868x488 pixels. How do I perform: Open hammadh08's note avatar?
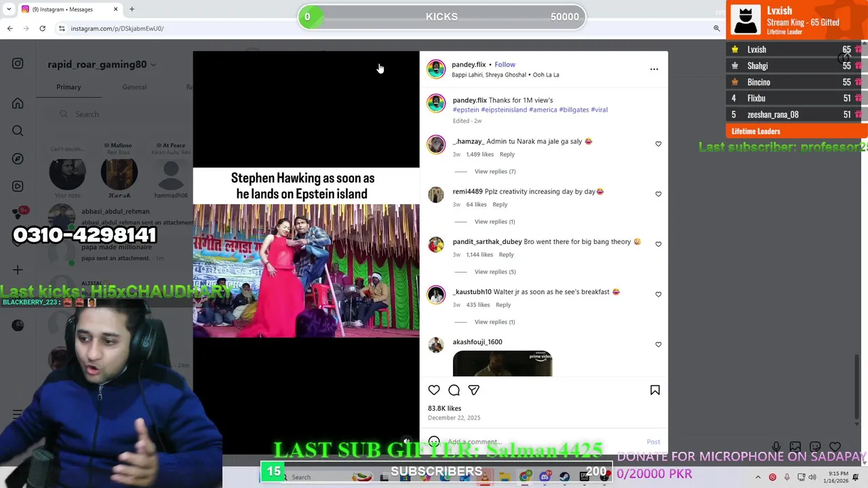coord(171,174)
